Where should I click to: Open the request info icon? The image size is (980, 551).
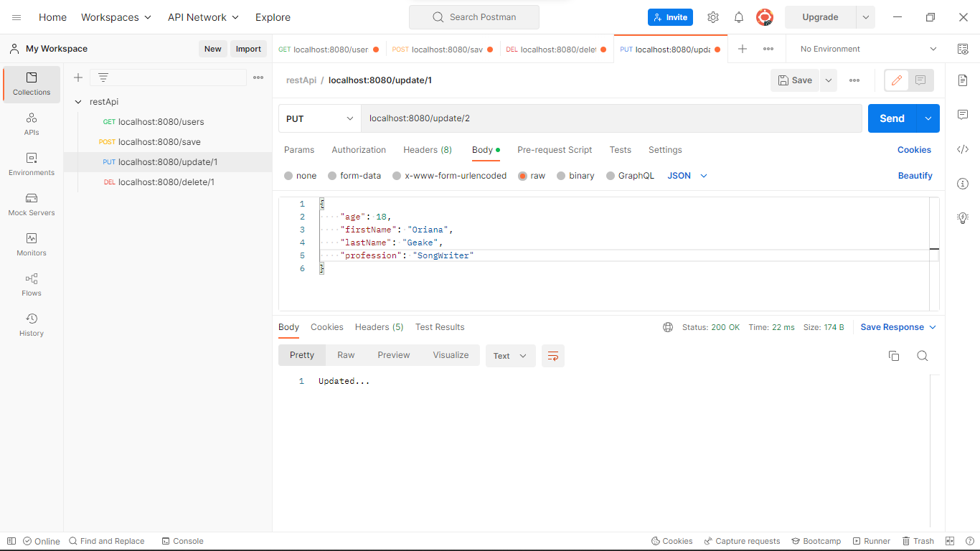click(x=963, y=184)
